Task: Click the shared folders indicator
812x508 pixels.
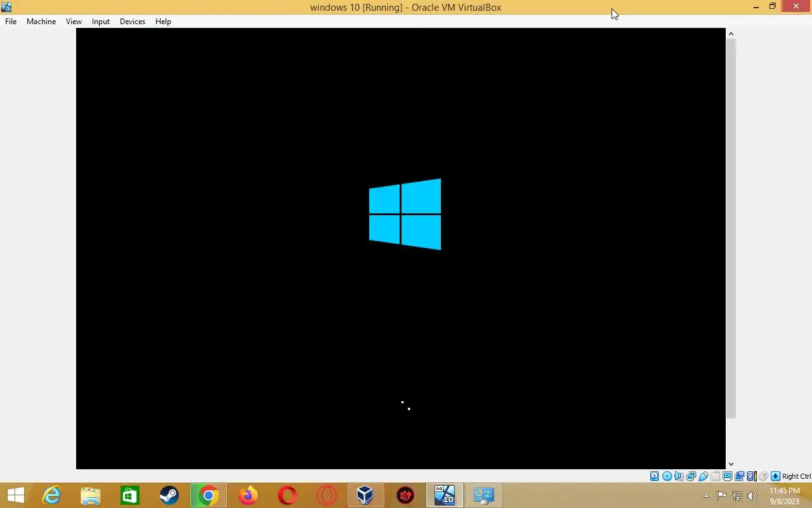Action: click(x=716, y=476)
